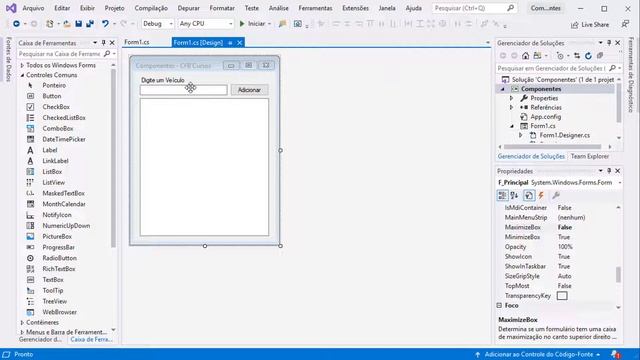Open the Arquivo menu

[x=33, y=8]
